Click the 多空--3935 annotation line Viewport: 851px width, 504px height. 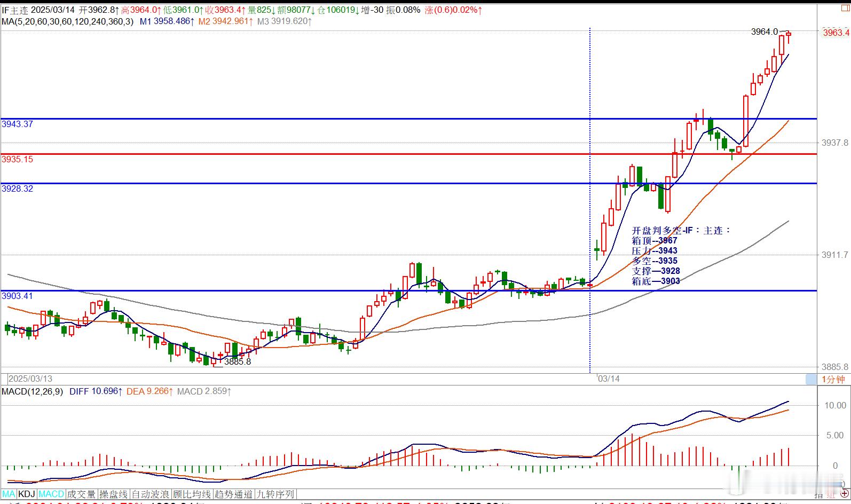(x=655, y=261)
